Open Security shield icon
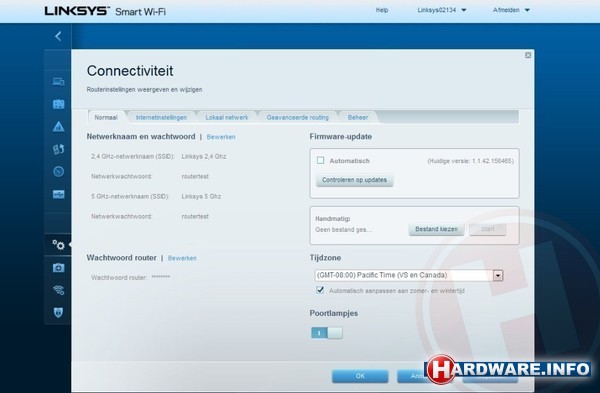Viewport: 600px width, 393px height. click(59, 312)
